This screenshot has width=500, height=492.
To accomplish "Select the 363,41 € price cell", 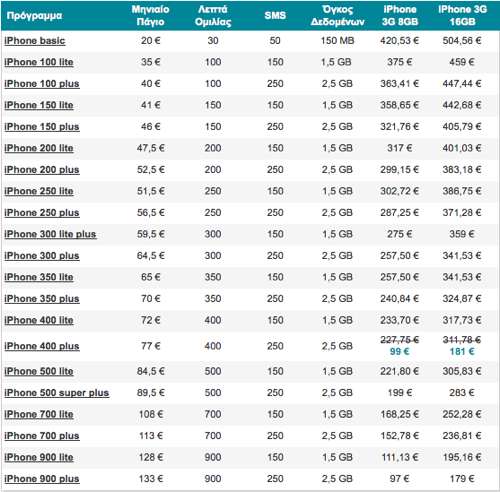I will coord(400,84).
